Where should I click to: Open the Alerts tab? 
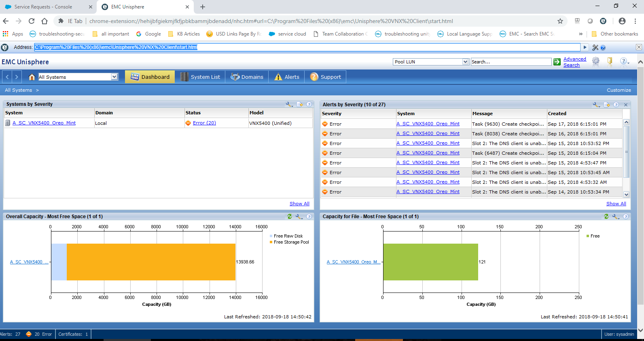pyautogui.click(x=287, y=77)
